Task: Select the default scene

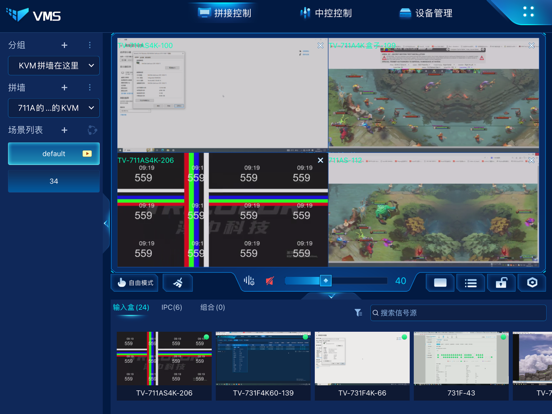Action: click(x=54, y=153)
